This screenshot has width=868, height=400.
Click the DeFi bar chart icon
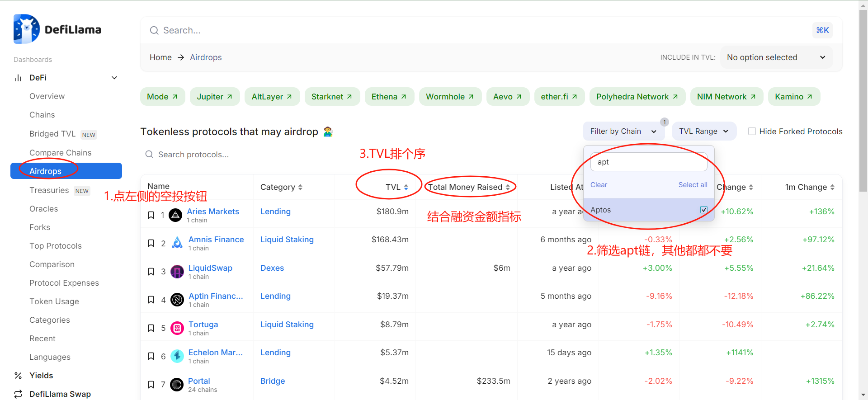(18, 78)
